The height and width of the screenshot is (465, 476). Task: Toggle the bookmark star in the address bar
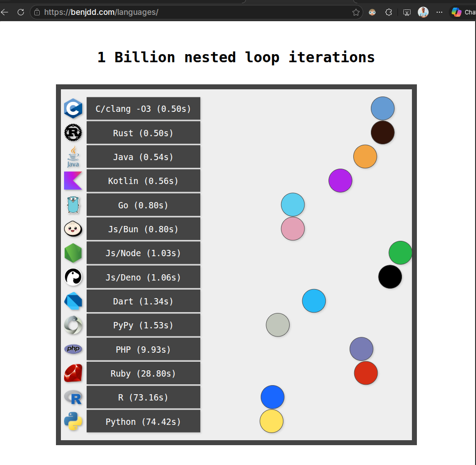point(356,12)
